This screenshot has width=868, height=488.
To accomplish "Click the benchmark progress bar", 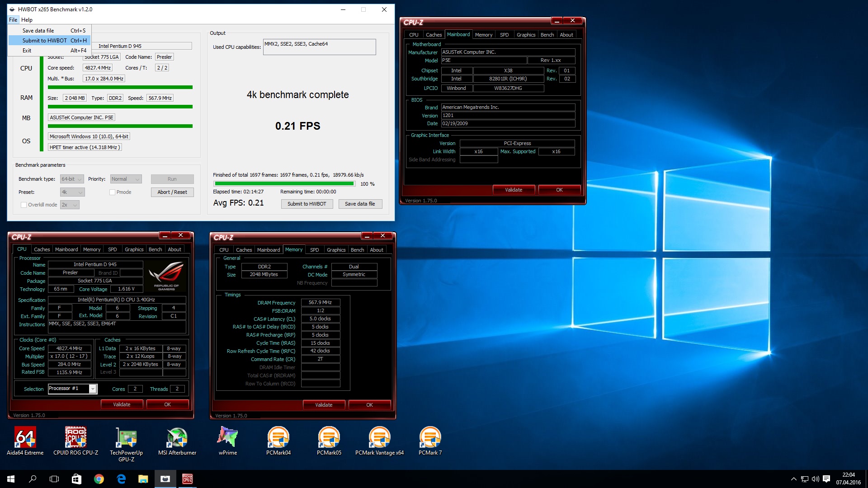I will click(x=284, y=184).
